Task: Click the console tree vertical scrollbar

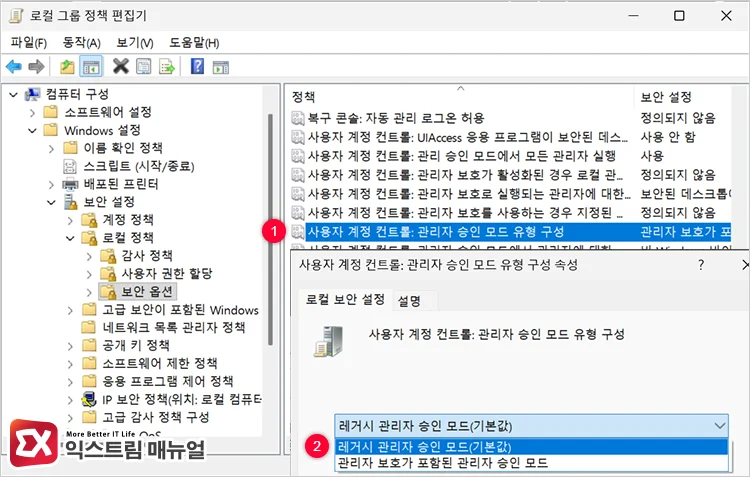Action: (270, 230)
